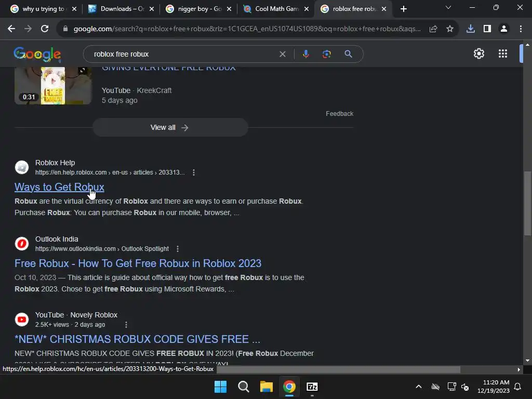The width and height of the screenshot is (532, 399).
Task: Start search by voice microphone
Action: click(x=305, y=54)
